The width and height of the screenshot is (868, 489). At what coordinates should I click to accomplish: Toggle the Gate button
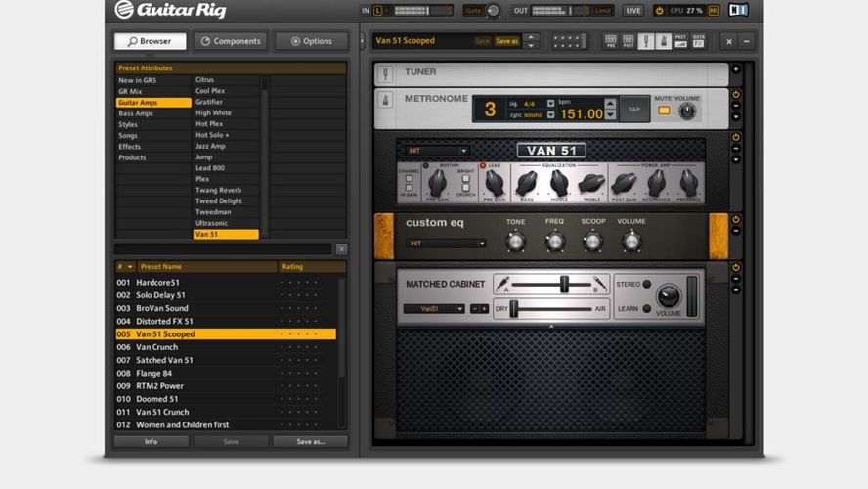[473, 10]
